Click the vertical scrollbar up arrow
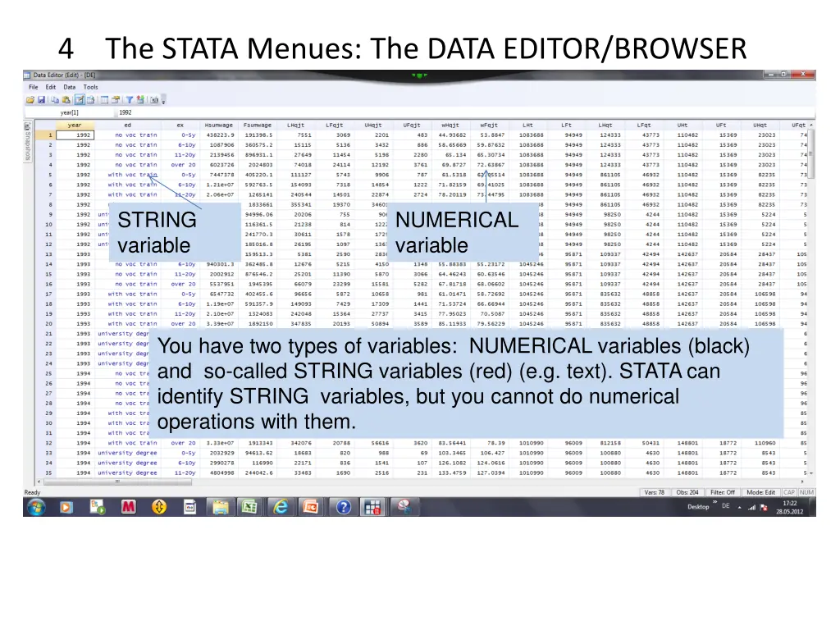Viewport: 840px width, 630px height. click(811, 125)
